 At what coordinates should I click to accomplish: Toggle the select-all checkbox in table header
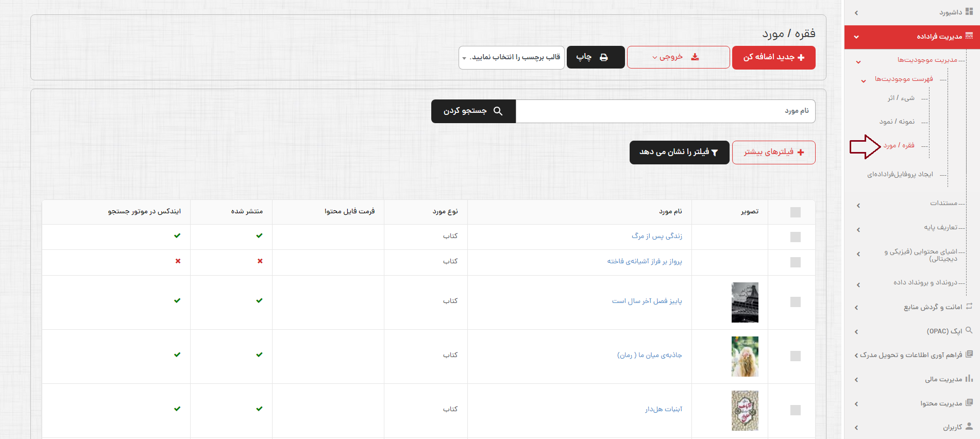(795, 212)
